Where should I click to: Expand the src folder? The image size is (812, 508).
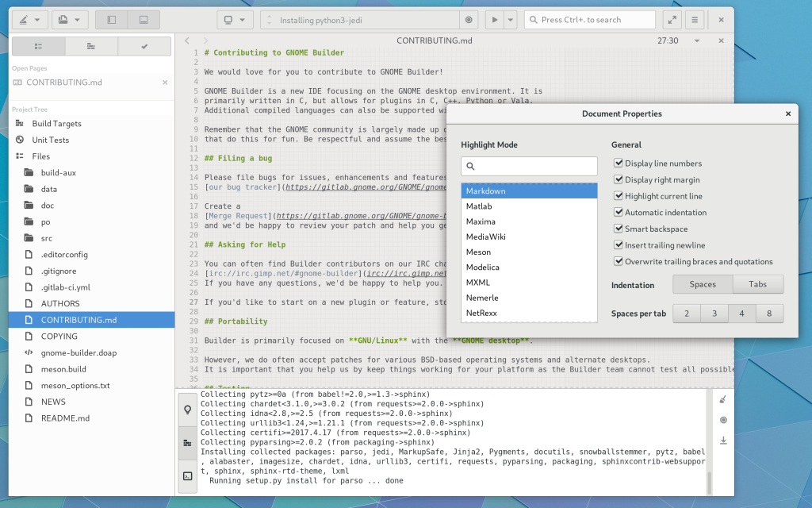coord(92,238)
